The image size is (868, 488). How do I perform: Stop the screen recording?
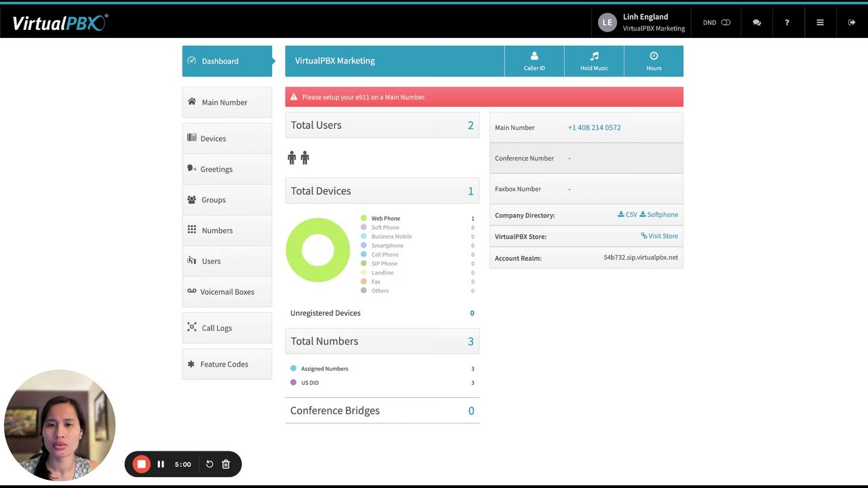[x=141, y=464]
